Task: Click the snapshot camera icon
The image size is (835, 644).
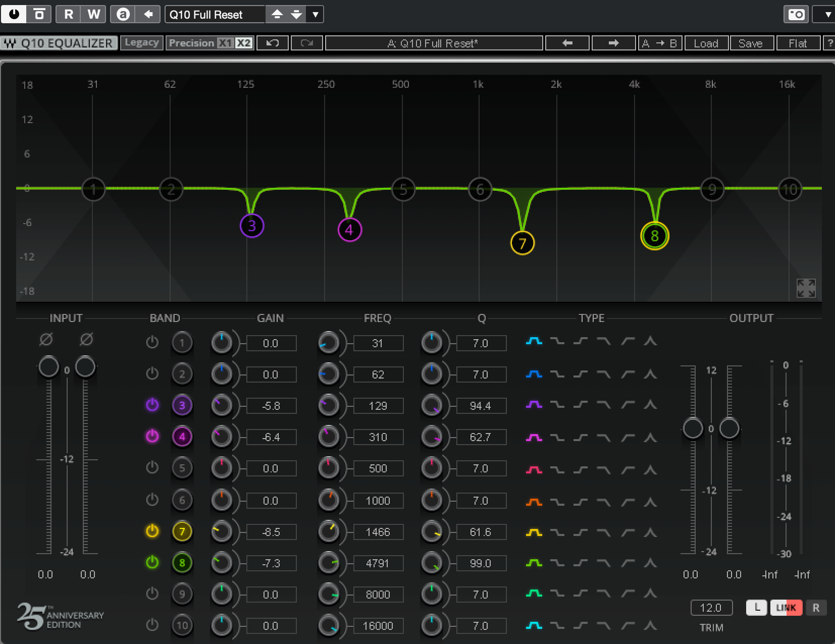Action: pos(796,14)
